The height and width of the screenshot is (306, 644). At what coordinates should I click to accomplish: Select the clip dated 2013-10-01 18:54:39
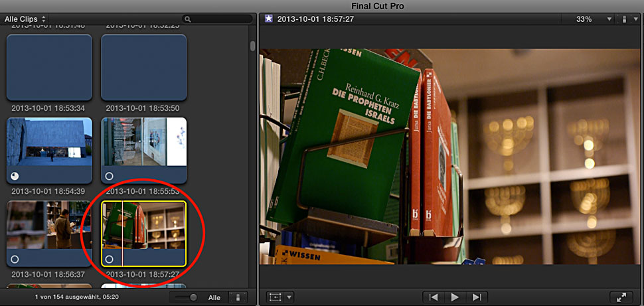click(x=49, y=151)
